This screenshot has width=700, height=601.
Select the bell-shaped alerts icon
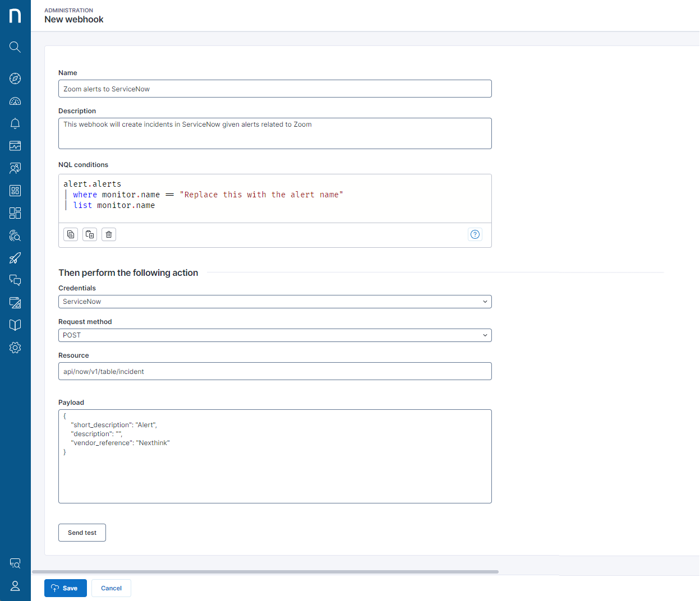pyautogui.click(x=15, y=123)
